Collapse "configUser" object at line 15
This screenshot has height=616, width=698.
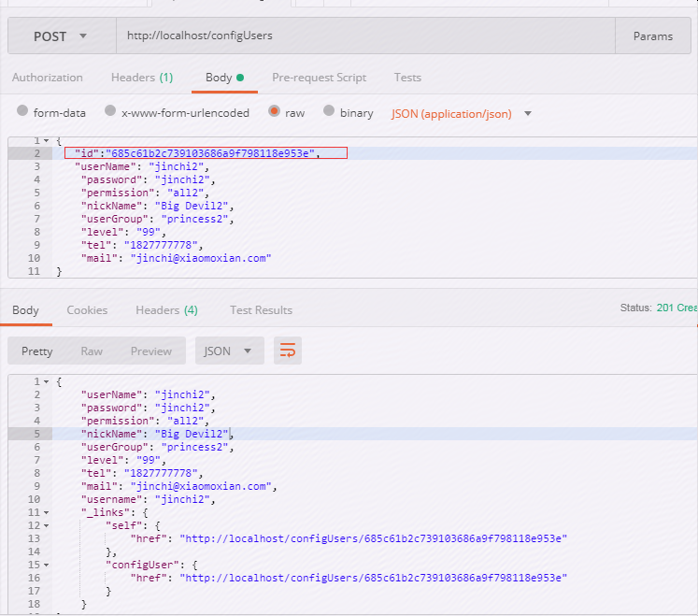coord(47,565)
